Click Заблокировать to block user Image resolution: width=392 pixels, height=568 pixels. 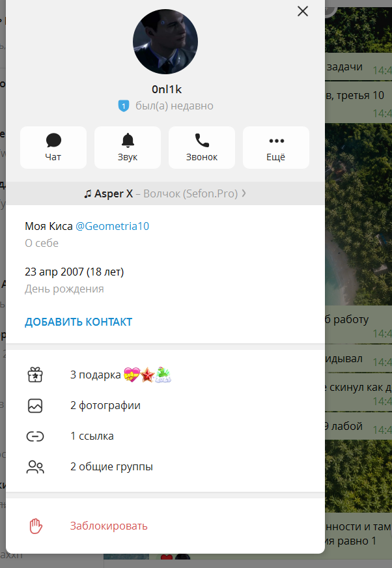coord(109,526)
